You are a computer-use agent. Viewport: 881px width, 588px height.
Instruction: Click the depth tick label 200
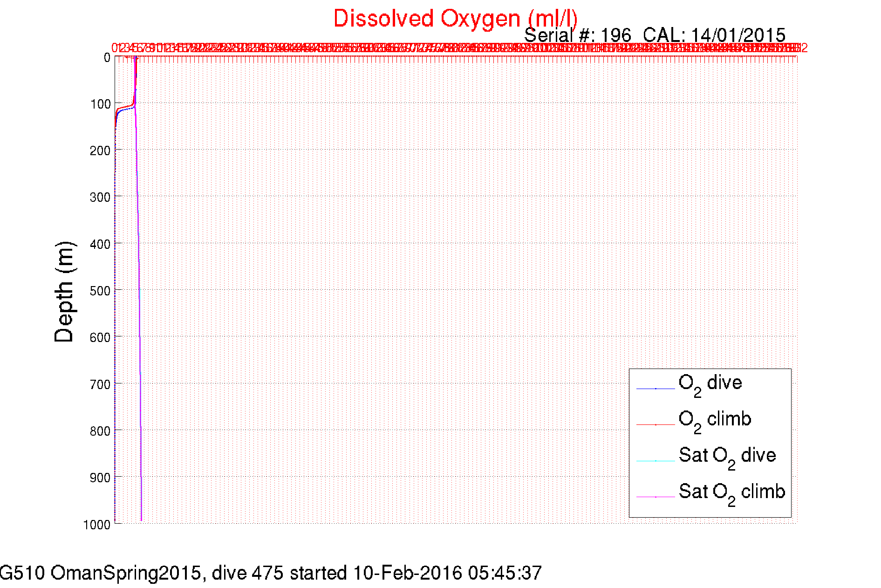[x=101, y=150]
